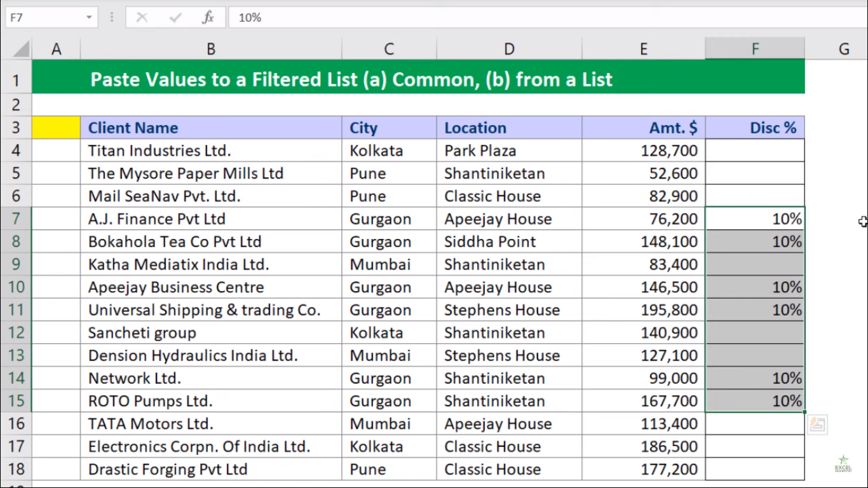
Task: Select row 16 header
Action: [x=16, y=424]
